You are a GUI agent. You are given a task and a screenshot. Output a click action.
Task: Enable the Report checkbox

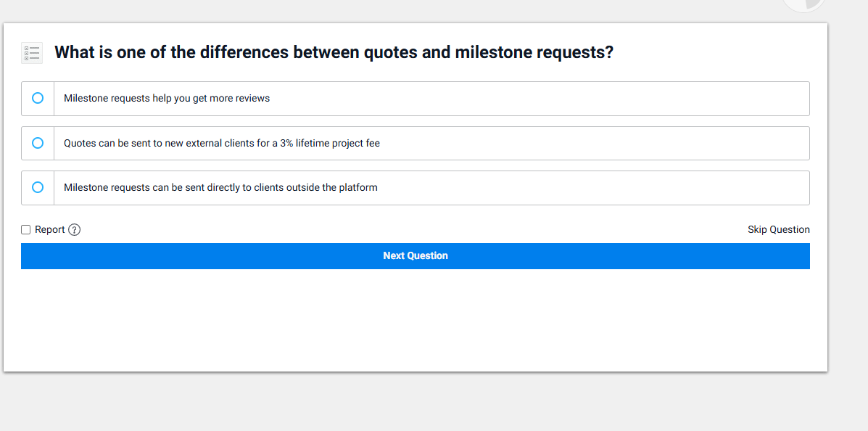(x=26, y=230)
